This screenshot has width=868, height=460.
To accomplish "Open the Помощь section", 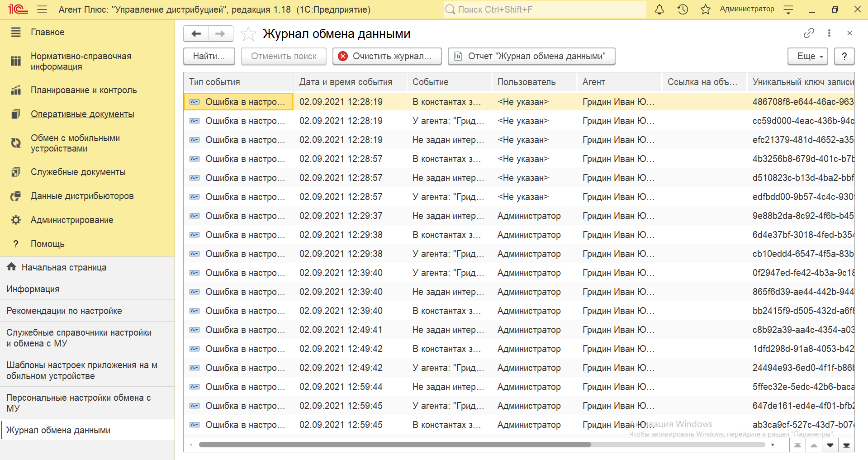I will click(x=47, y=244).
